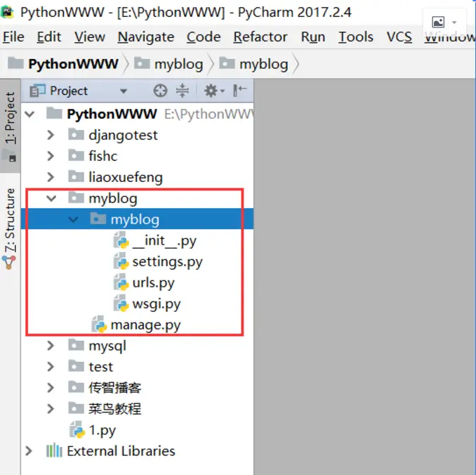Select settings.py file name in tree

(x=168, y=262)
